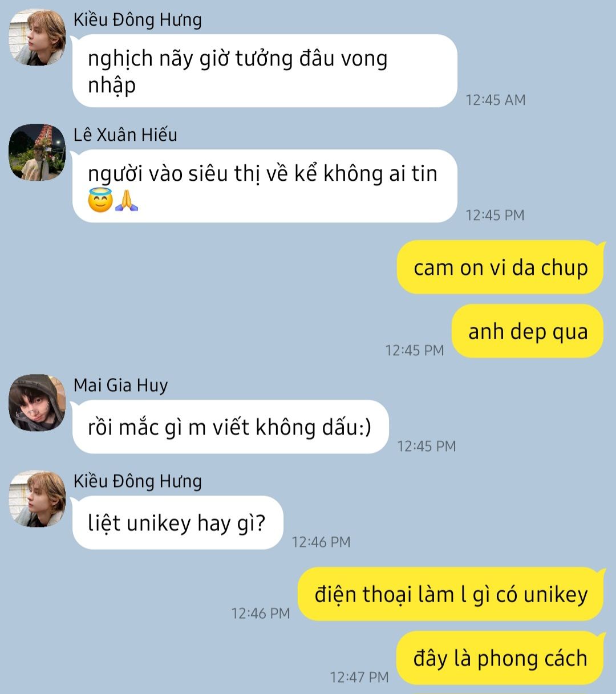Click the halo smiley emoji
Viewport: 616px width, 694px height.
click(x=100, y=201)
